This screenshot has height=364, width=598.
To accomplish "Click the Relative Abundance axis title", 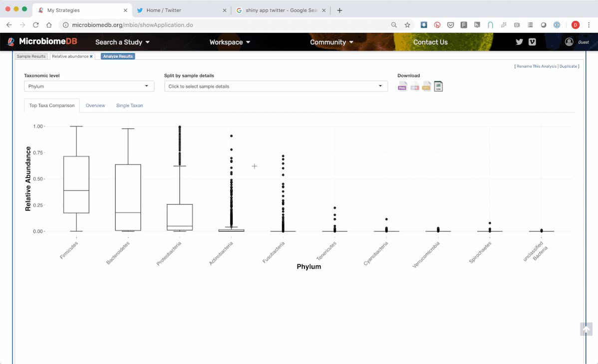I will click(x=28, y=179).
